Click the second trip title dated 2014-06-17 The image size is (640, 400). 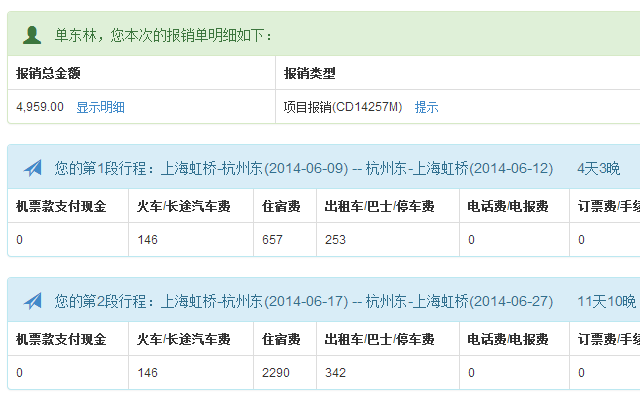[x=304, y=301]
